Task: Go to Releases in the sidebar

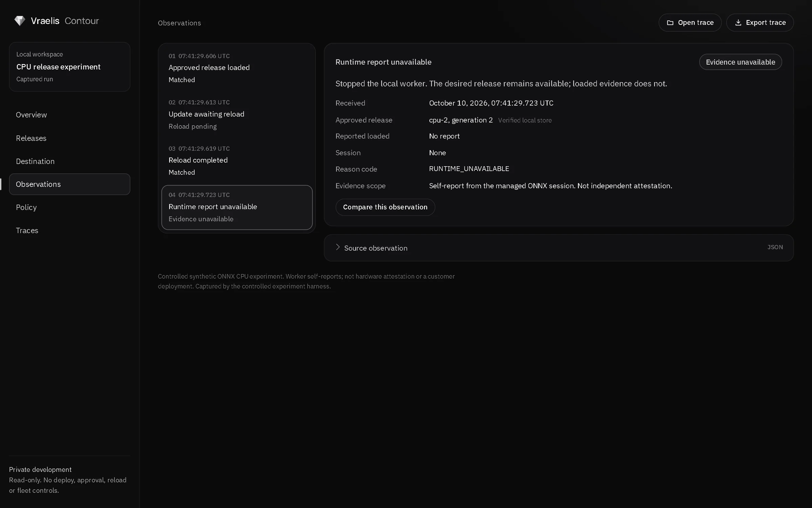Action: point(69,138)
